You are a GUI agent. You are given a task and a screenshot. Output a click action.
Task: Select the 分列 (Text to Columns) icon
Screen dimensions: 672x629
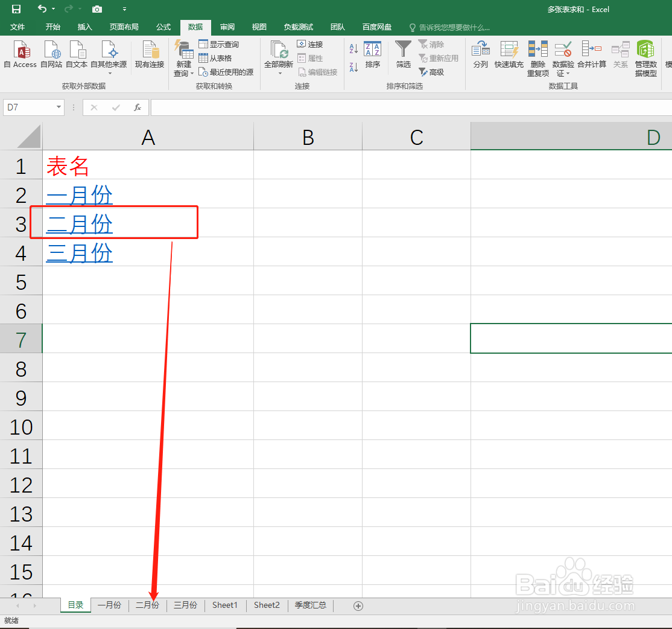tap(480, 55)
